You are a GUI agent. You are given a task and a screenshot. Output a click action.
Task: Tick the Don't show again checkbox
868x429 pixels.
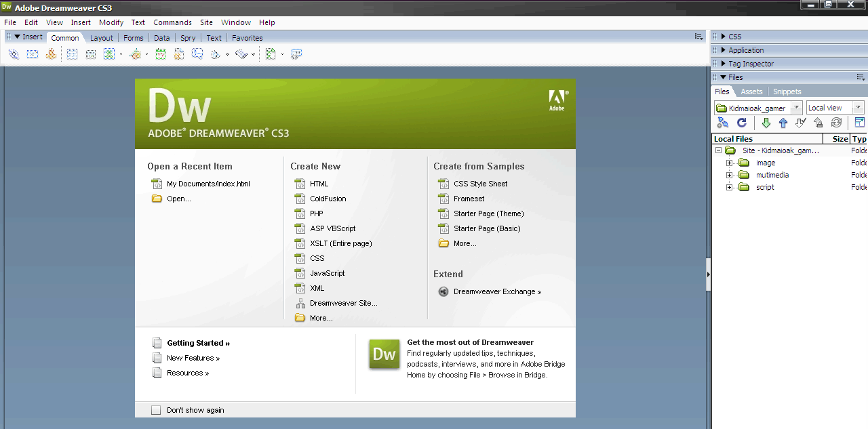click(x=156, y=410)
